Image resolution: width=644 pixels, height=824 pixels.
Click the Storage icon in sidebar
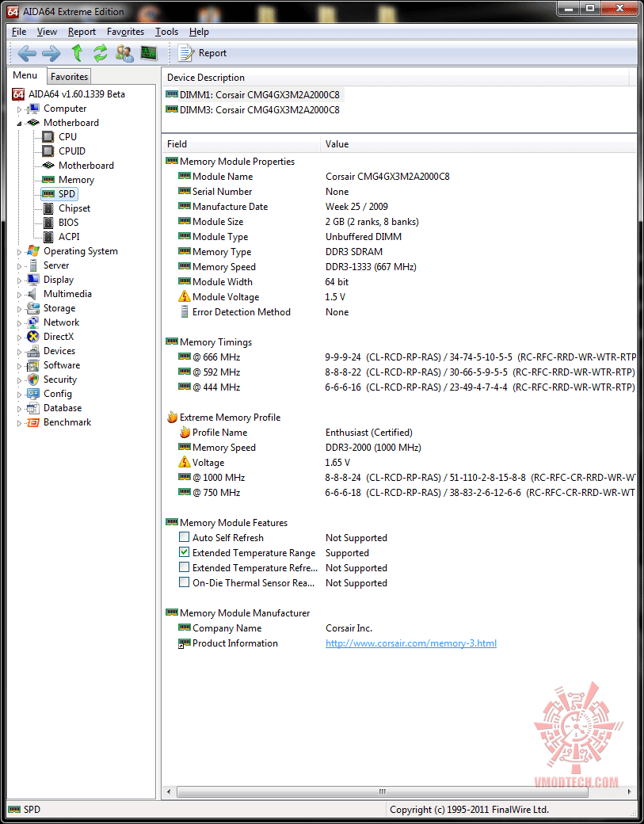pyautogui.click(x=33, y=308)
